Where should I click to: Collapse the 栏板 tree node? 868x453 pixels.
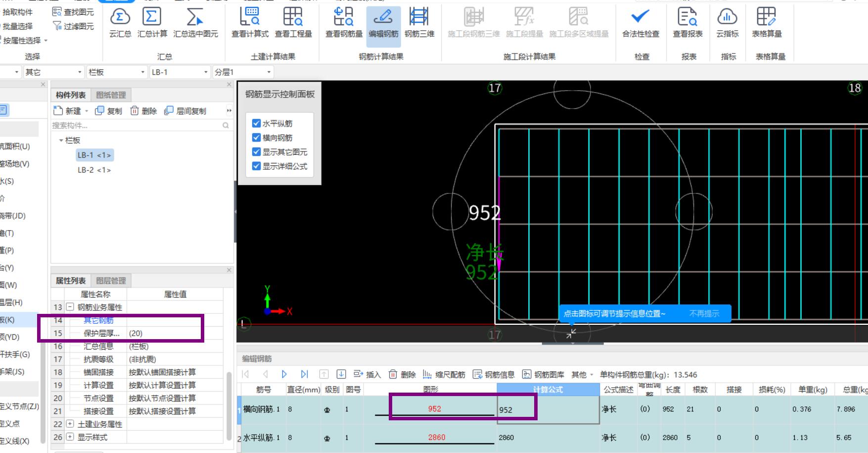tap(61, 140)
